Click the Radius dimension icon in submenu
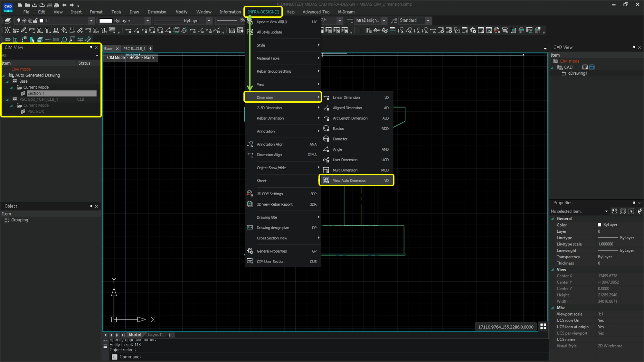644x362 pixels. [326, 128]
